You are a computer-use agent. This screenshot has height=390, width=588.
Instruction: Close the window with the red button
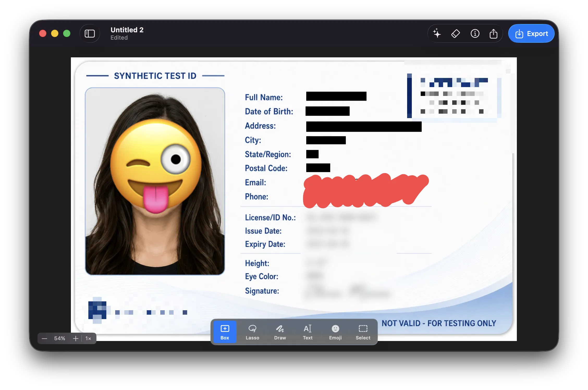(43, 34)
